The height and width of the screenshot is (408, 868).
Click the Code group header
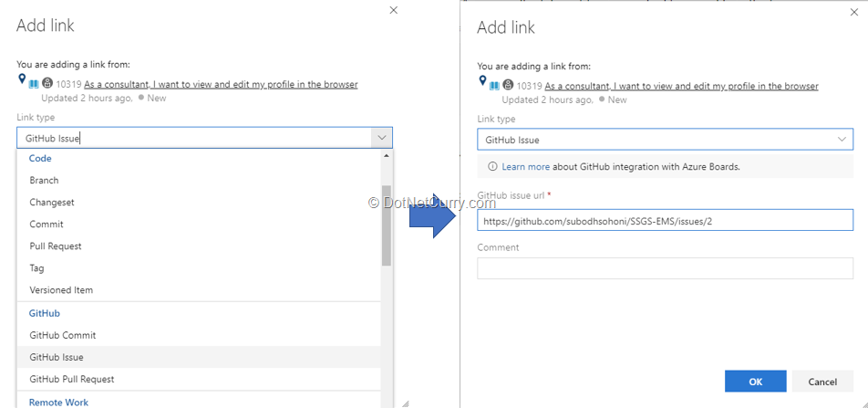pos(40,159)
